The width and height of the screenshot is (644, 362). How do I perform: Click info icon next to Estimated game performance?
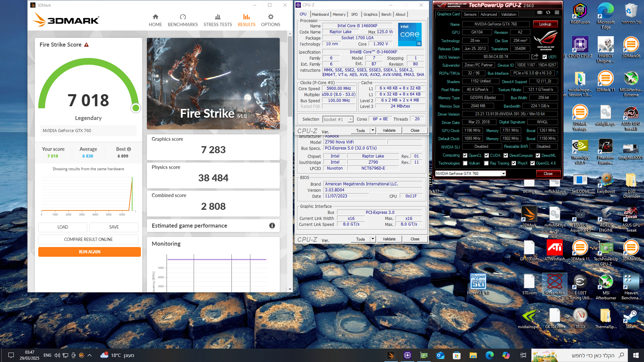pos(272,226)
